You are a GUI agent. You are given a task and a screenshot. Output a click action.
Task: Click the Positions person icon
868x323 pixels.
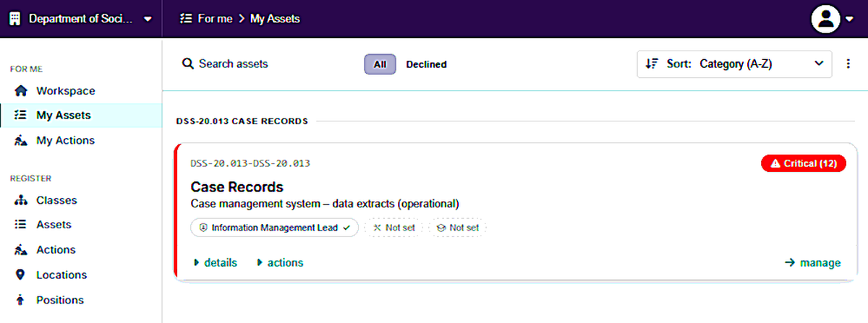20,300
